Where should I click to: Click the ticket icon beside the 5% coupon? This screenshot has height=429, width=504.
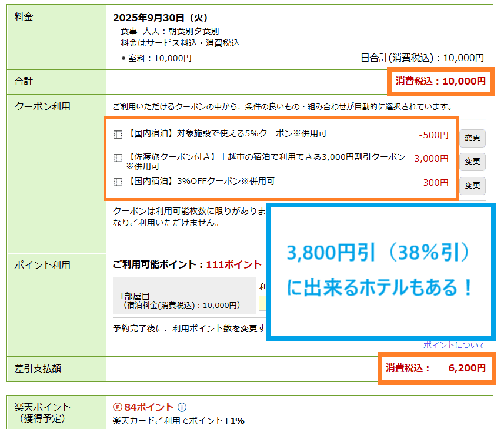(x=118, y=135)
